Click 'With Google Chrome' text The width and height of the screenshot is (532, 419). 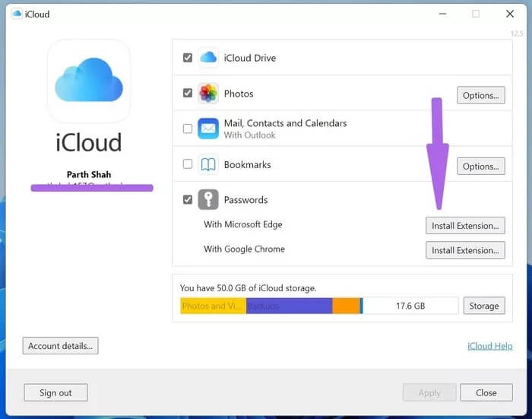tap(244, 249)
